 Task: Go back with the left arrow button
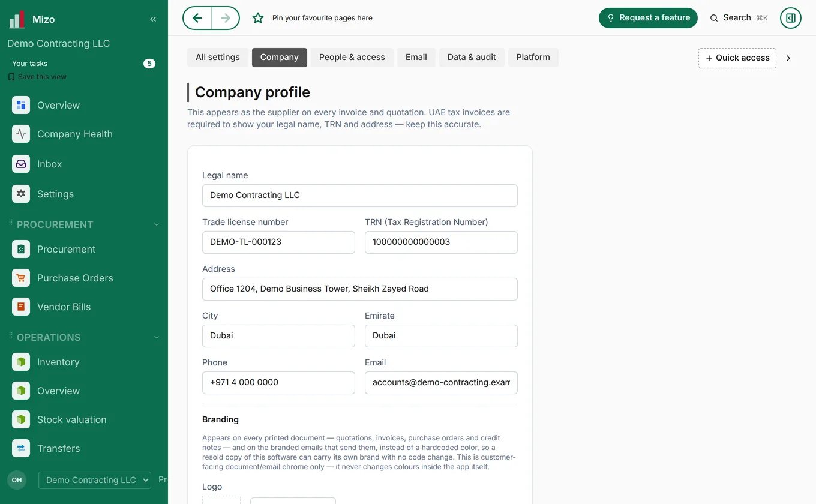pyautogui.click(x=197, y=18)
